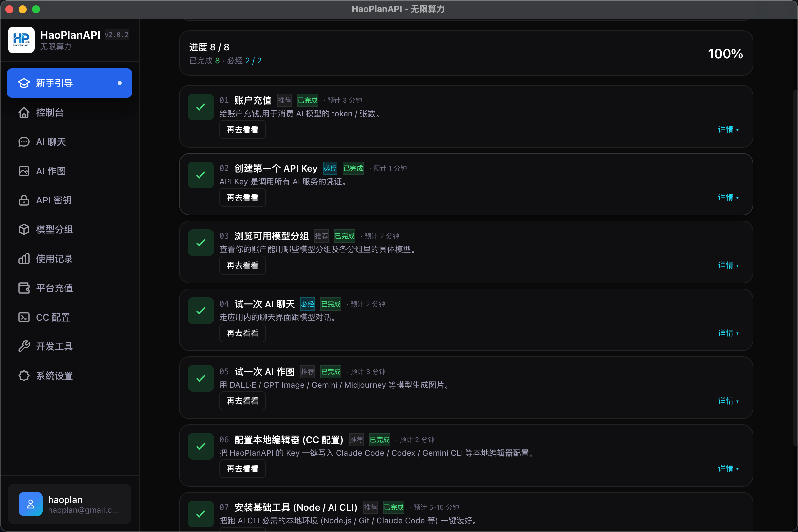
Task: Open API 密钥 in sidebar
Action: pyautogui.click(x=69, y=200)
